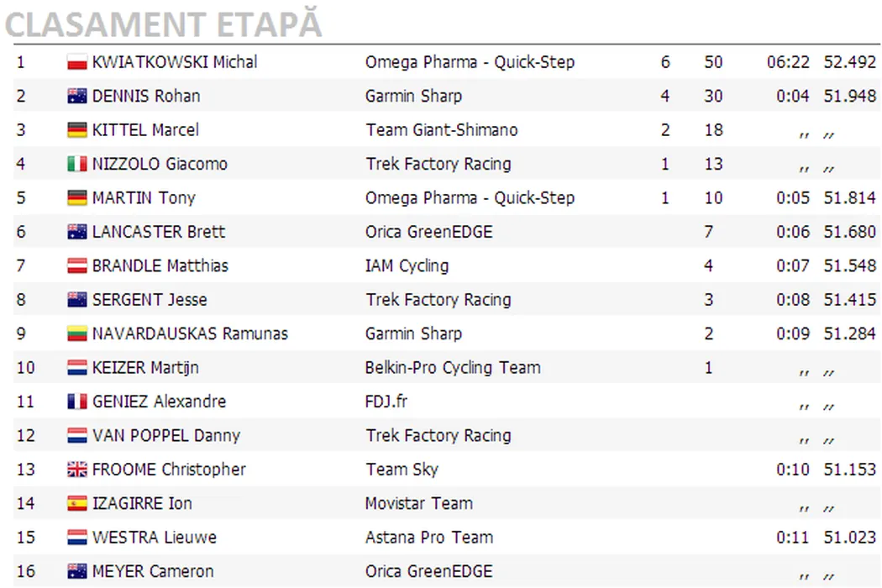Click the British flag next to FROOME Christopher
Viewport: 882px width, 588px height.
tap(77, 470)
